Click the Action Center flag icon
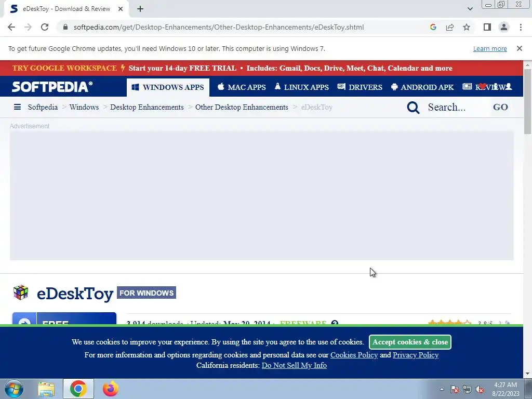 click(x=455, y=389)
